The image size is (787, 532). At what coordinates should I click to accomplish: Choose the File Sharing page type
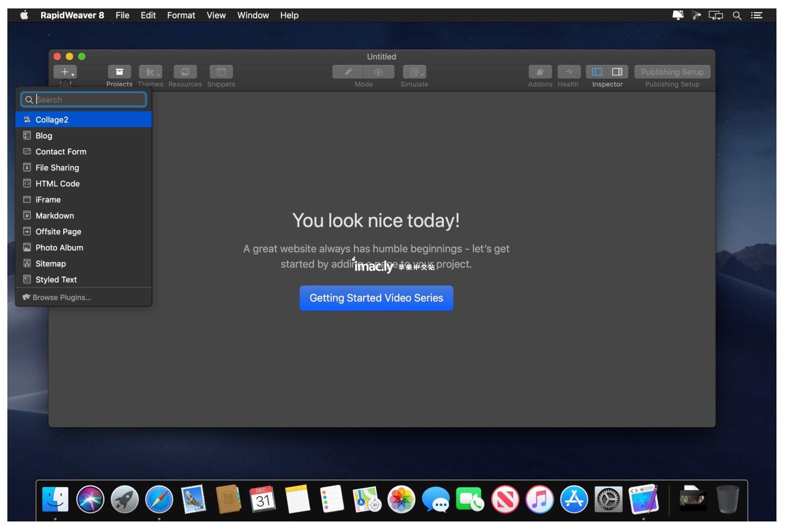pos(84,168)
